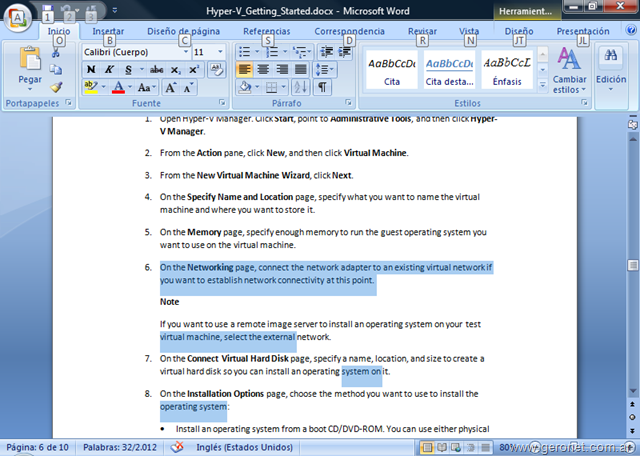Toggle Show/Hide paragraph marks

click(322, 87)
